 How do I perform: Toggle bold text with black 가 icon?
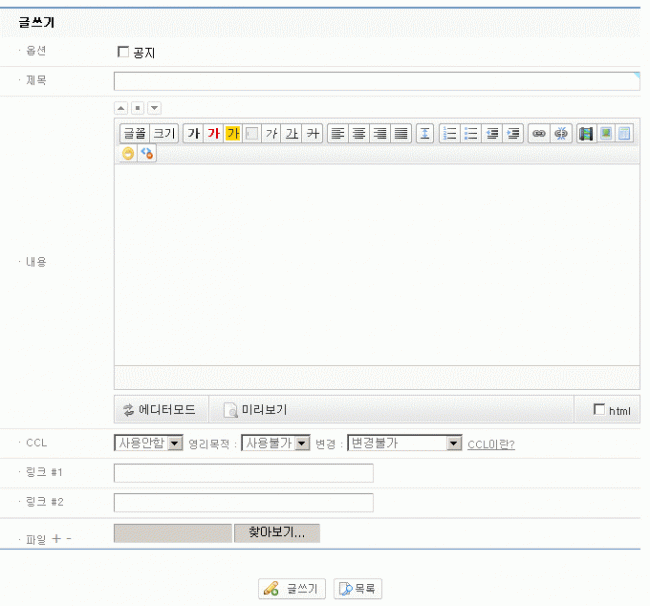[193, 133]
